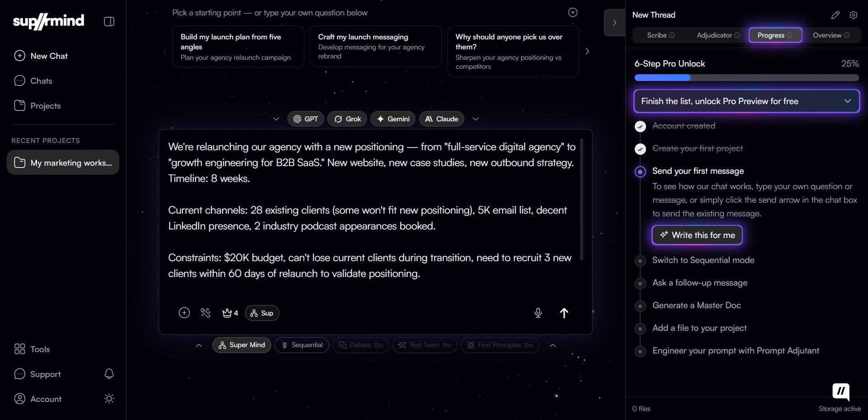
Task: Toggle the Claude model chip
Action: coord(442,119)
